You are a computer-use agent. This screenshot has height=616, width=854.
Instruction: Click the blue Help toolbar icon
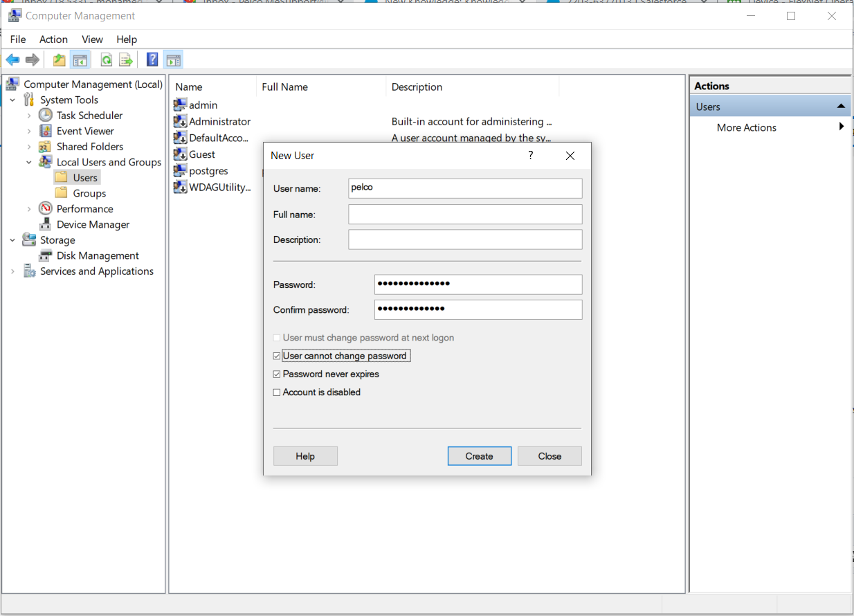click(152, 60)
